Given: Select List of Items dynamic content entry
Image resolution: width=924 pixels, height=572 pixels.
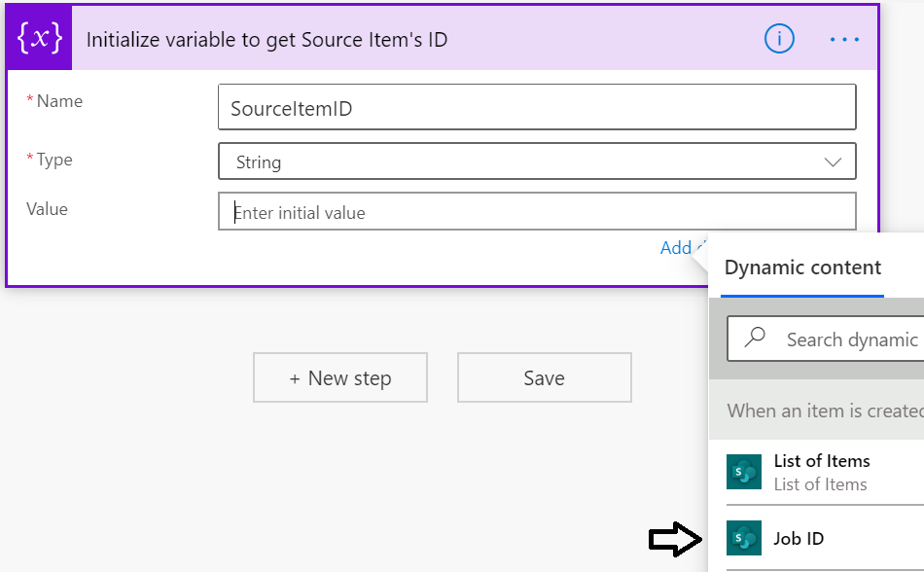Looking at the screenshot, I should (x=823, y=460).
